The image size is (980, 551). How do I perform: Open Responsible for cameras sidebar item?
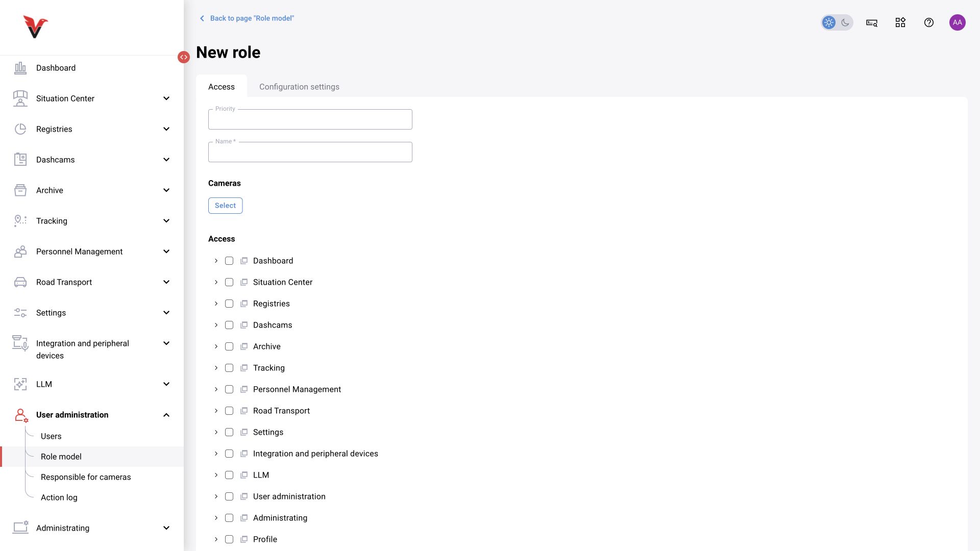click(x=86, y=477)
